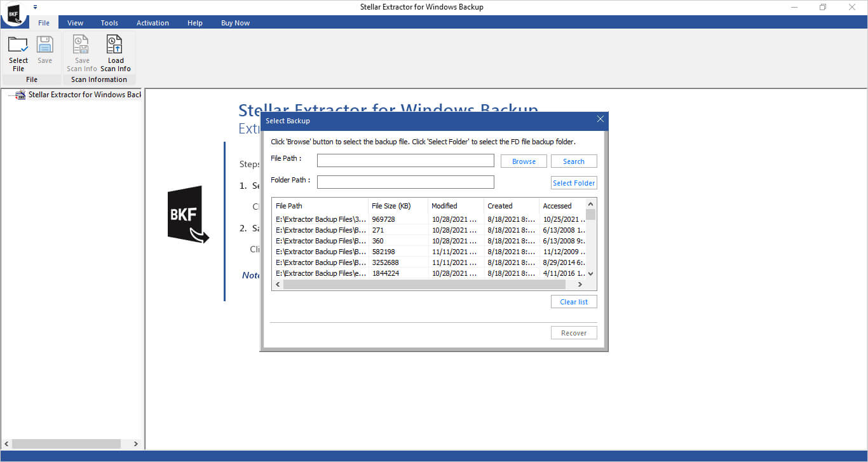The height and width of the screenshot is (462, 868).
Task: Click the file list scroll down arrow
Action: pyautogui.click(x=591, y=273)
